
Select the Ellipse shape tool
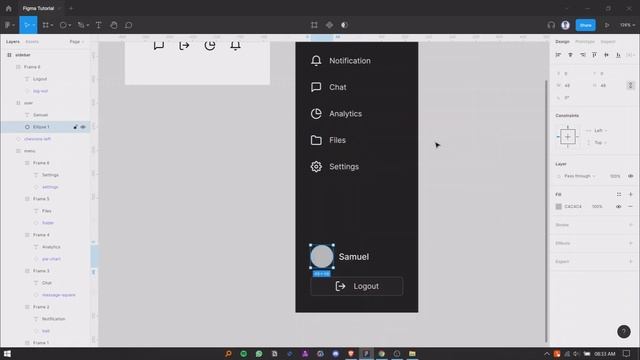pos(63,25)
